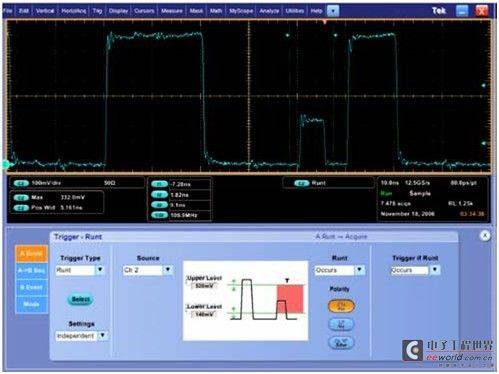This screenshot has height=374, width=499.
Task: Select the either polarity runt button
Action: pos(341,342)
